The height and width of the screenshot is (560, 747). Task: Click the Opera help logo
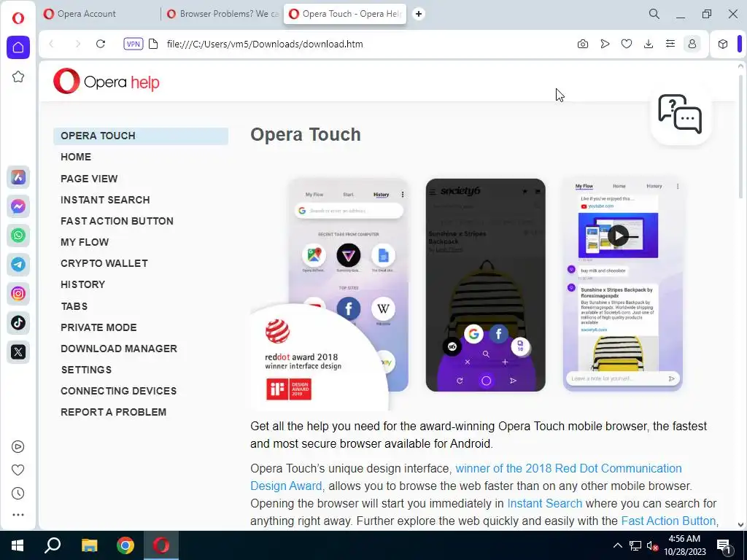coord(107,82)
